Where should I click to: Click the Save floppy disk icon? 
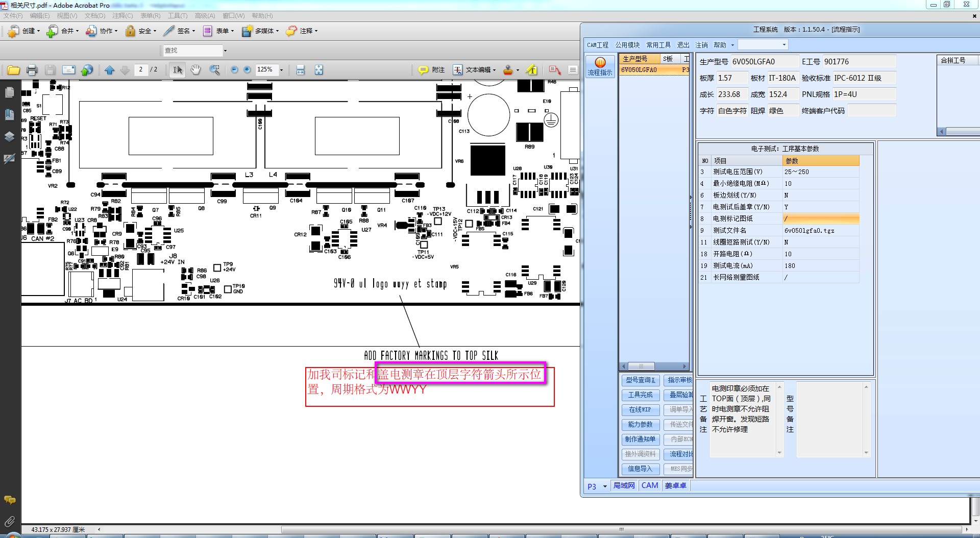tap(50, 70)
